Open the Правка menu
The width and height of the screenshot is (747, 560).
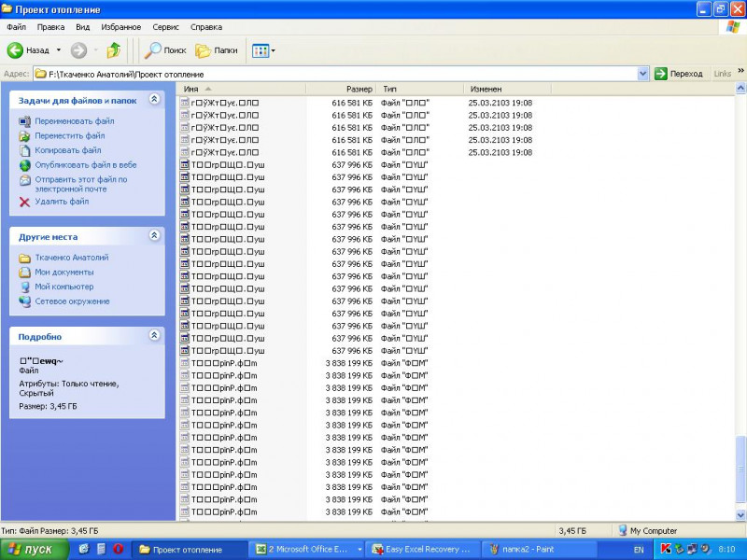[x=50, y=27]
